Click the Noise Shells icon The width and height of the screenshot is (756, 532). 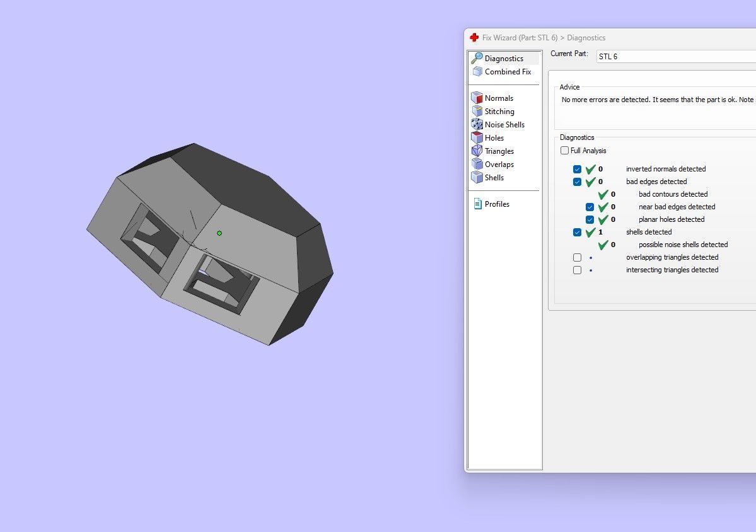477,124
